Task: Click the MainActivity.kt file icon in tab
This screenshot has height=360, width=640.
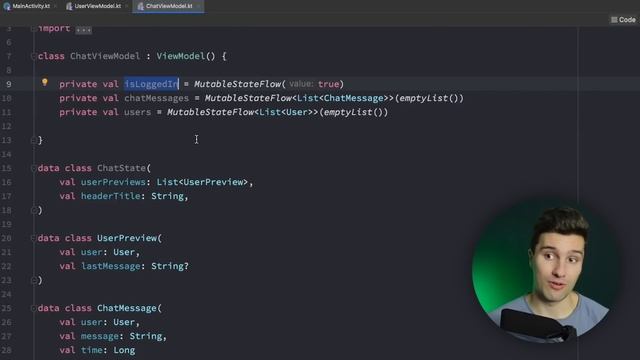Action: 7,7
